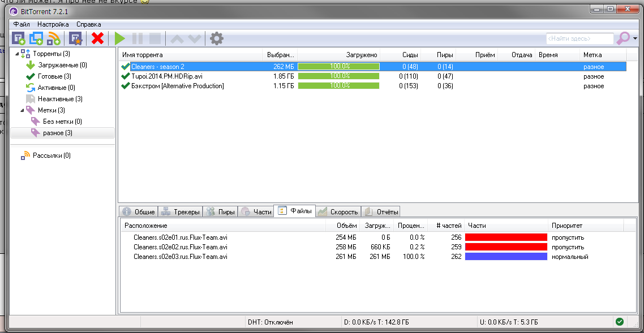Screen dimensions: 644x333
Task: Open the search provider dropdown arrow
Action: (x=636, y=38)
